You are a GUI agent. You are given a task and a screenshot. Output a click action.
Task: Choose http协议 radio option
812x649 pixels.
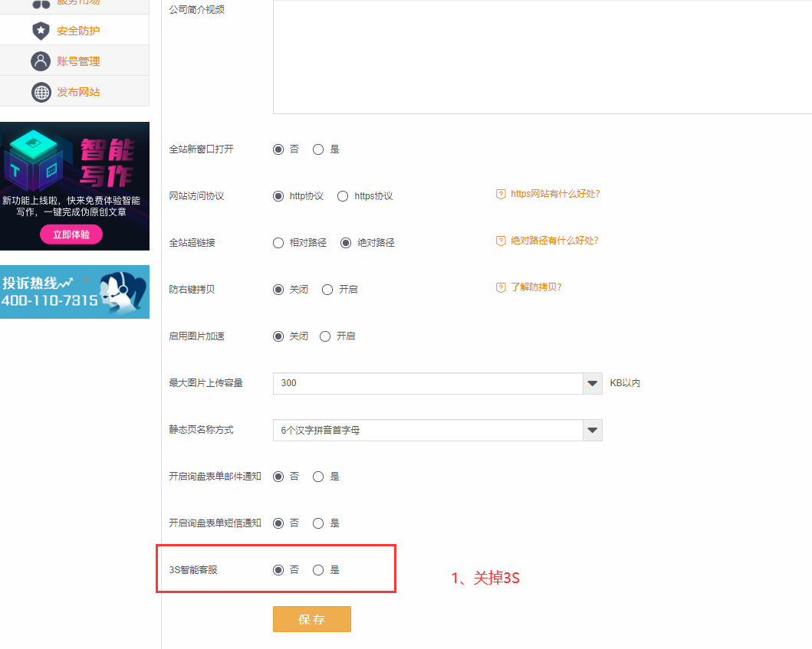click(278, 196)
